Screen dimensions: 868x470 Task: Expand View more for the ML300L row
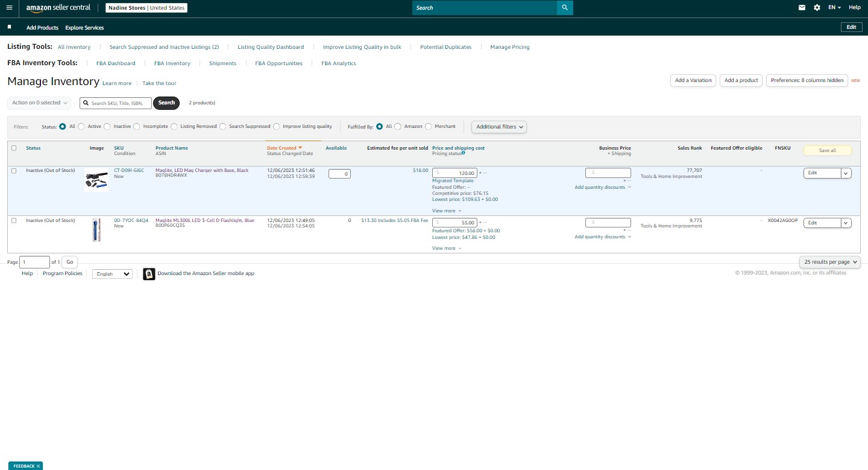pyautogui.click(x=447, y=249)
